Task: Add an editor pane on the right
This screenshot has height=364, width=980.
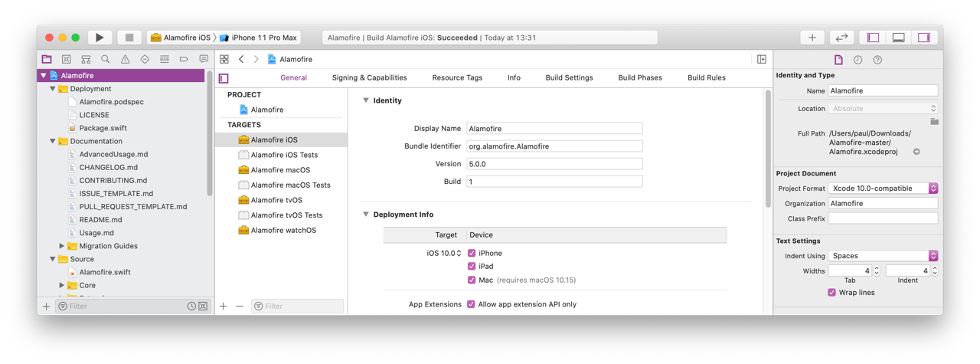Action: coord(762,59)
